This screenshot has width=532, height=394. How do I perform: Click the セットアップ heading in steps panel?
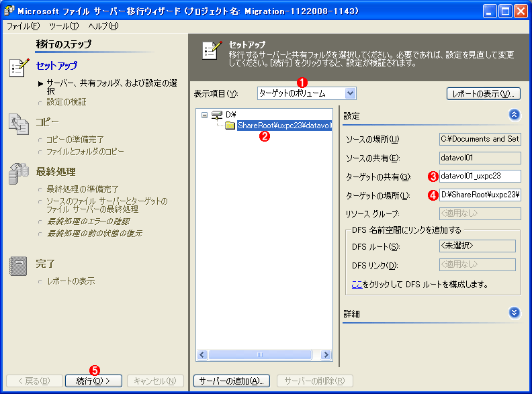(x=56, y=65)
